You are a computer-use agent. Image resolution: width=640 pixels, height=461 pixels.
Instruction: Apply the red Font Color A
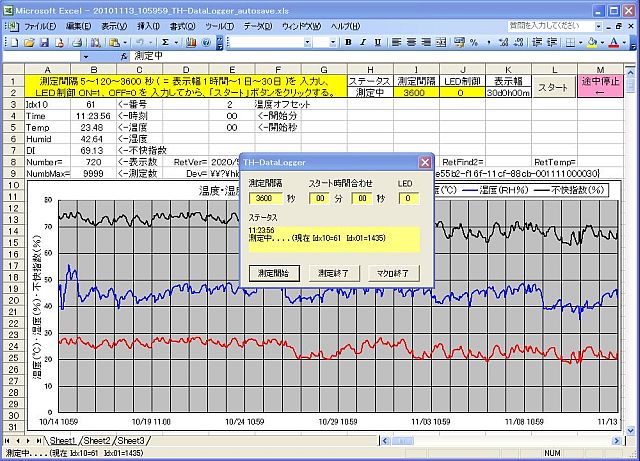[614, 42]
